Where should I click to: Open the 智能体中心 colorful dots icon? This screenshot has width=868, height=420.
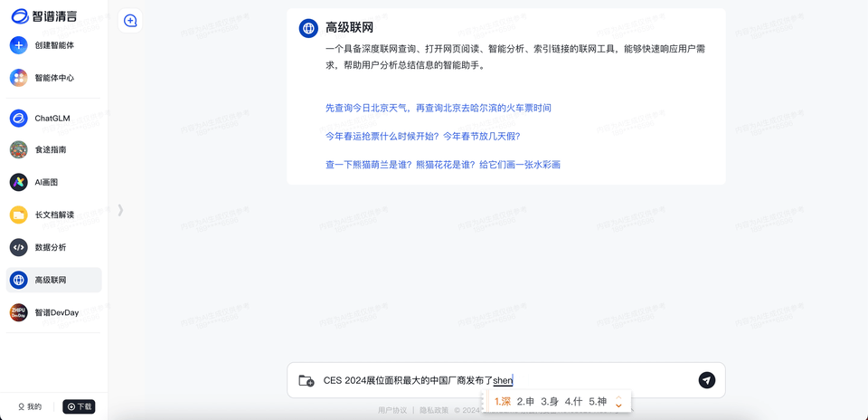(18, 78)
